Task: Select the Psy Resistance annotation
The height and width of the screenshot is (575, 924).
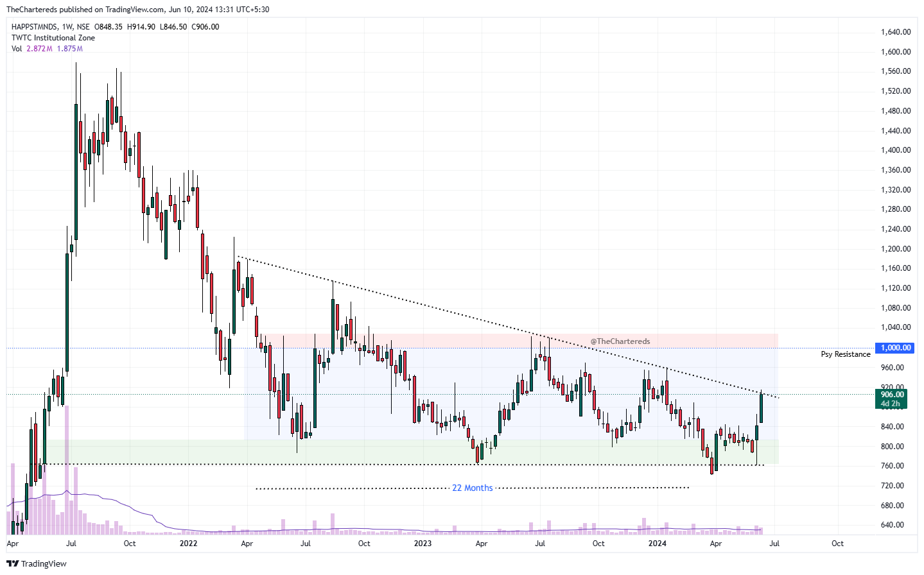Action: [x=846, y=354]
